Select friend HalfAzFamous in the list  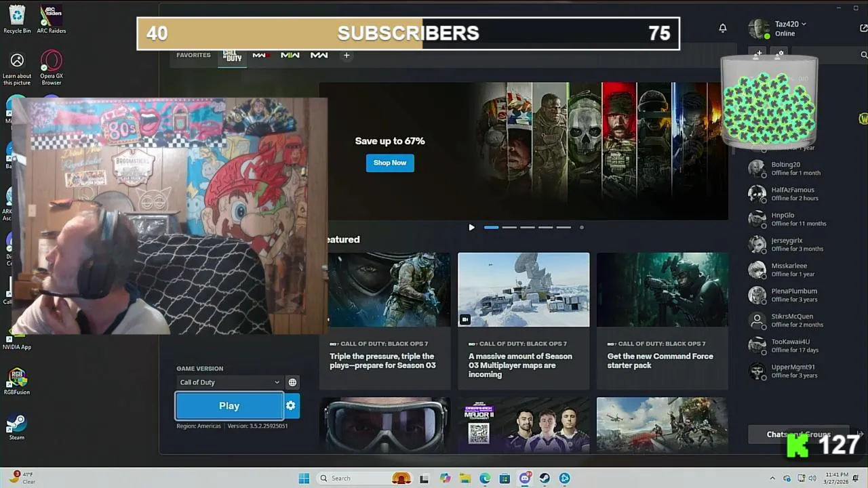(798, 194)
